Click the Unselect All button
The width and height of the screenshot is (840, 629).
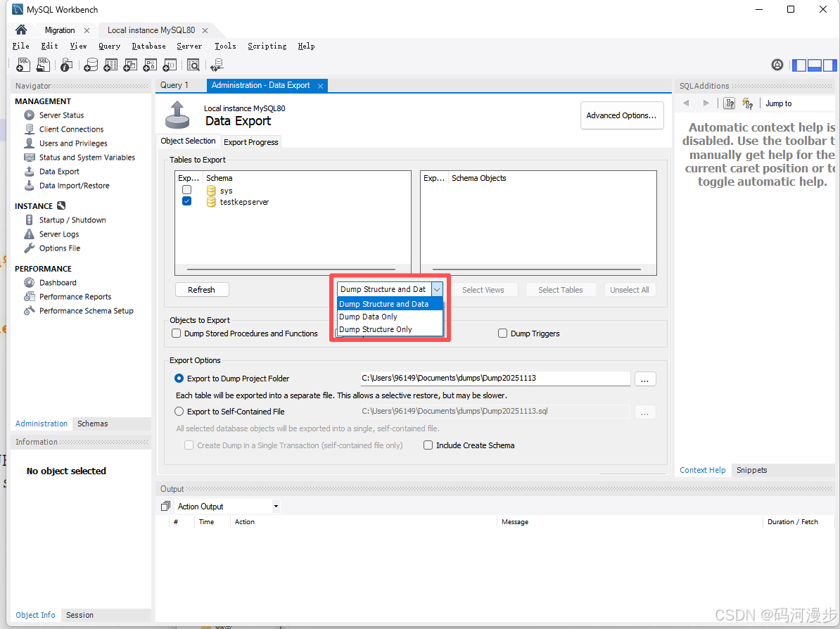[x=630, y=290]
